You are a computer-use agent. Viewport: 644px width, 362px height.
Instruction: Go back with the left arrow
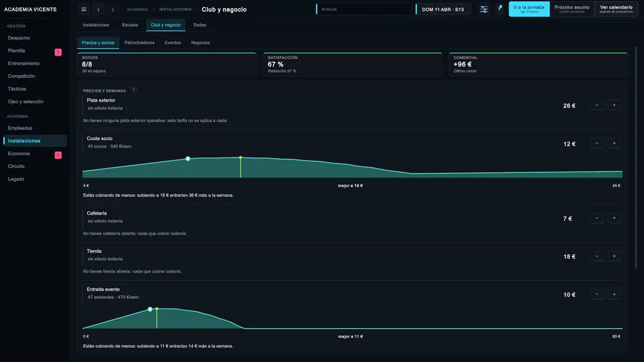pyautogui.click(x=98, y=9)
